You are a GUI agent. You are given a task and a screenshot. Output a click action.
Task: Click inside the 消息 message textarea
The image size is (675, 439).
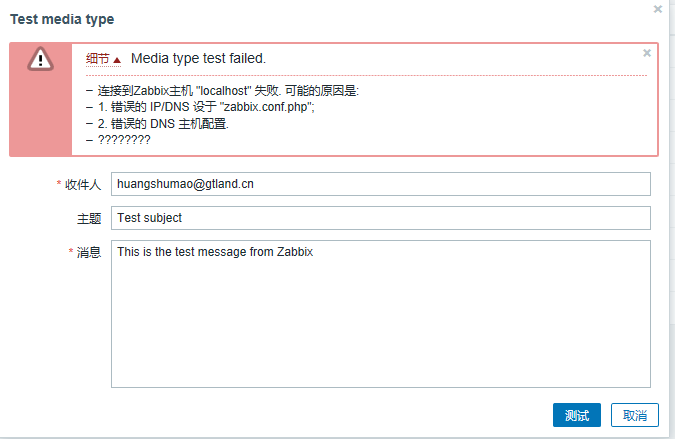click(380, 313)
